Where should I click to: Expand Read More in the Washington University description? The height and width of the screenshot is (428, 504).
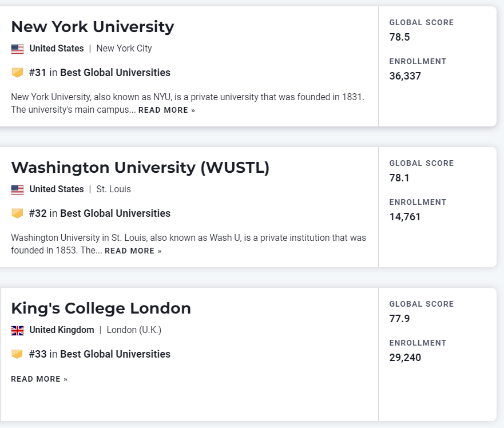click(x=133, y=251)
